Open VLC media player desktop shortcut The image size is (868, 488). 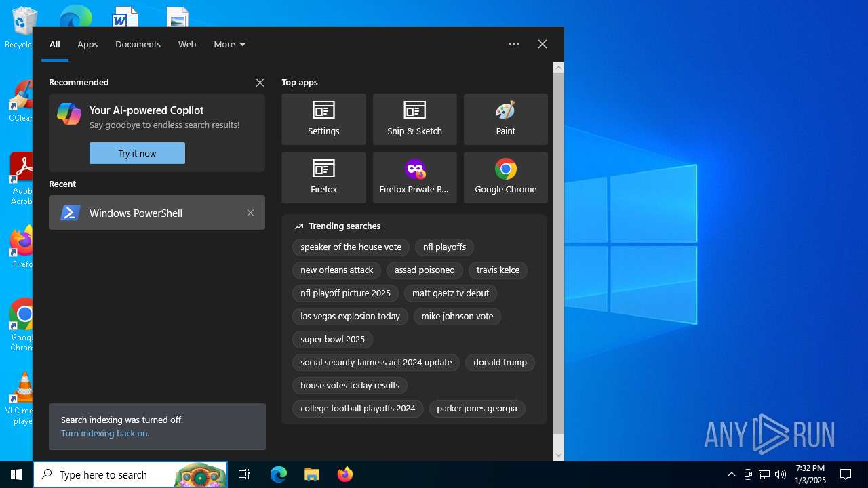click(22, 399)
